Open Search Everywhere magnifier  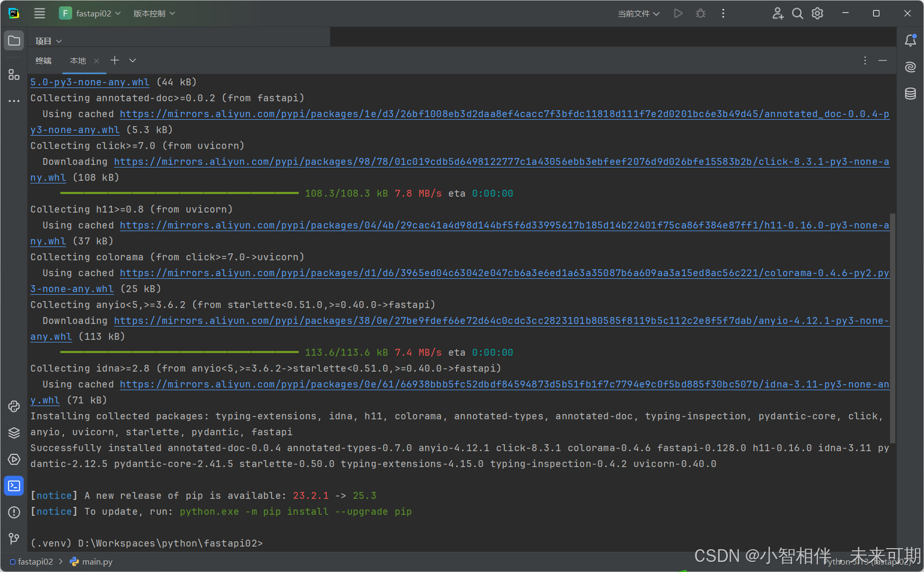coord(797,13)
